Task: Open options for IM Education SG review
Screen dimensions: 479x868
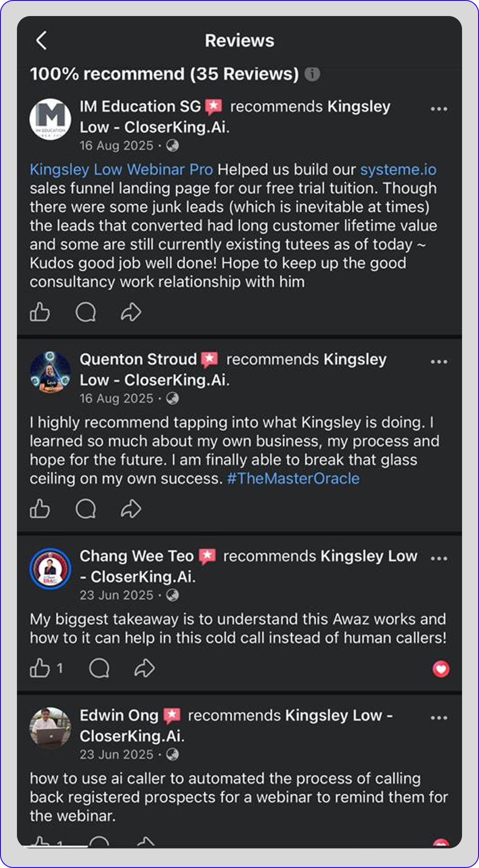Action: 439,109
